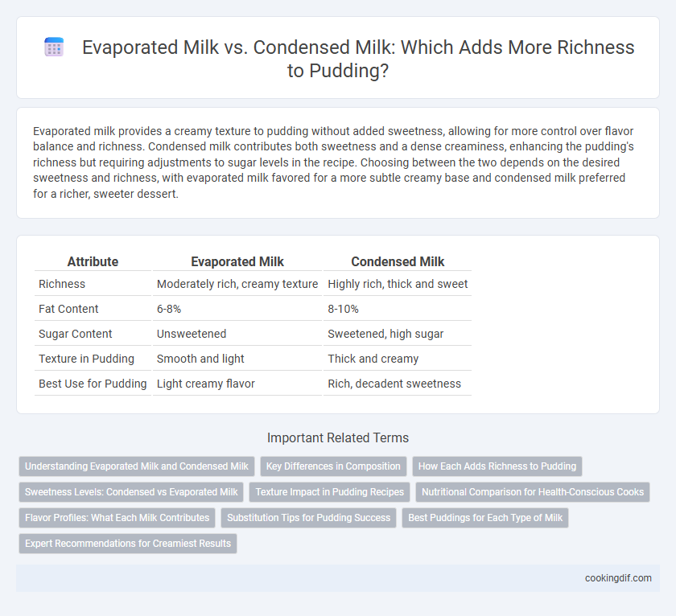Image resolution: width=676 pixels, height=616 pixels.
Task: Click the calendar icon beside the title
Action: click(x=55, y=47)
